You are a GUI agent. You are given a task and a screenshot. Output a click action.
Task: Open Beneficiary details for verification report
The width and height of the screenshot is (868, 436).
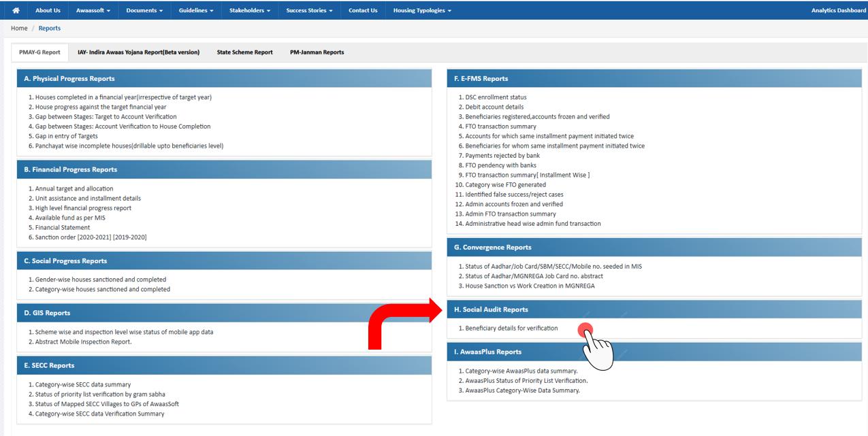pos(511,328)
